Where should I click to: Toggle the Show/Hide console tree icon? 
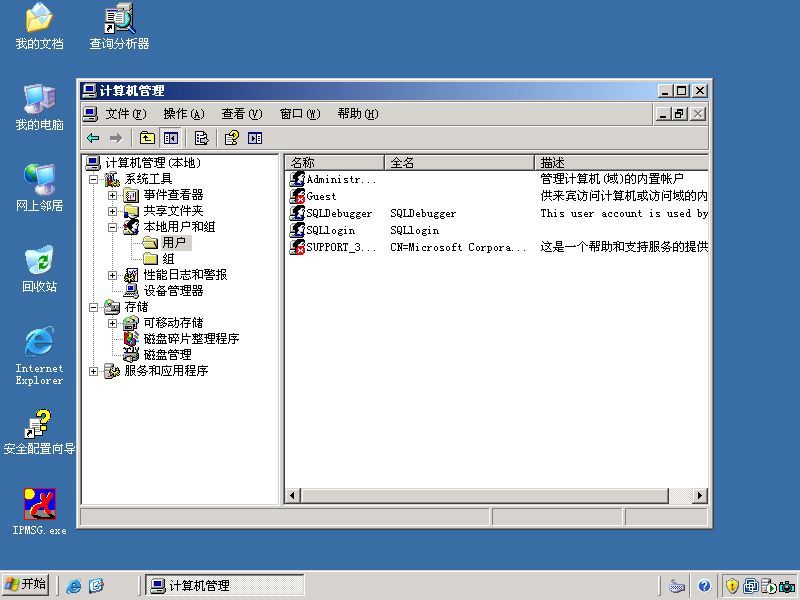170,138
